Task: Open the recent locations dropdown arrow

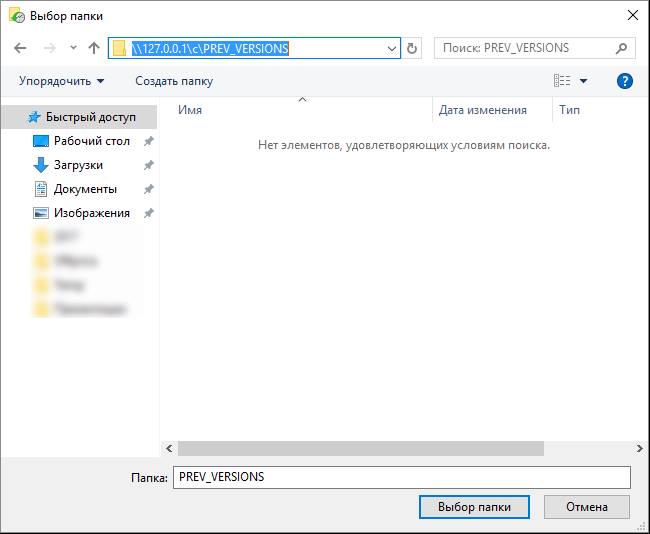Action: tap(73, 48)
